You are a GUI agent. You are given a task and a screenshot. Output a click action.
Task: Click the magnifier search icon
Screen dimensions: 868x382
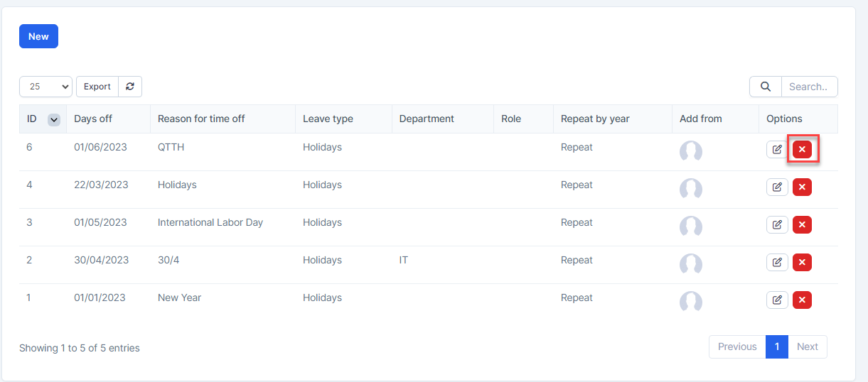tap(766, 87)
